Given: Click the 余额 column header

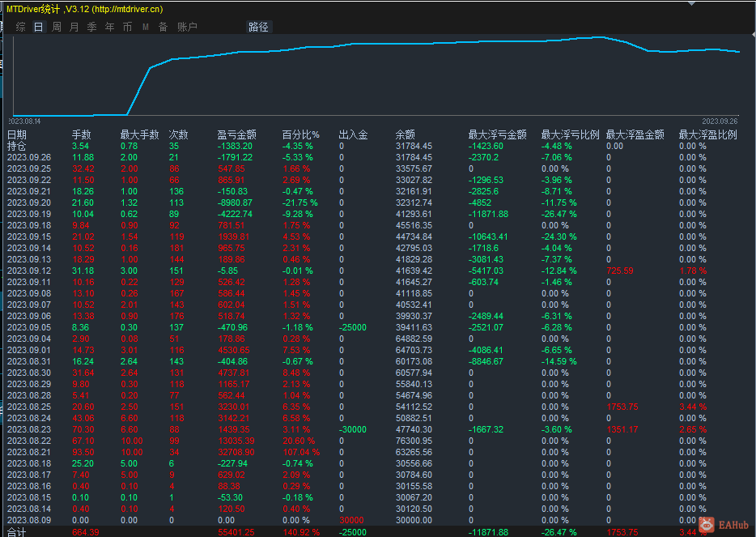Looking at the screenshot, I should pos(405,134).
